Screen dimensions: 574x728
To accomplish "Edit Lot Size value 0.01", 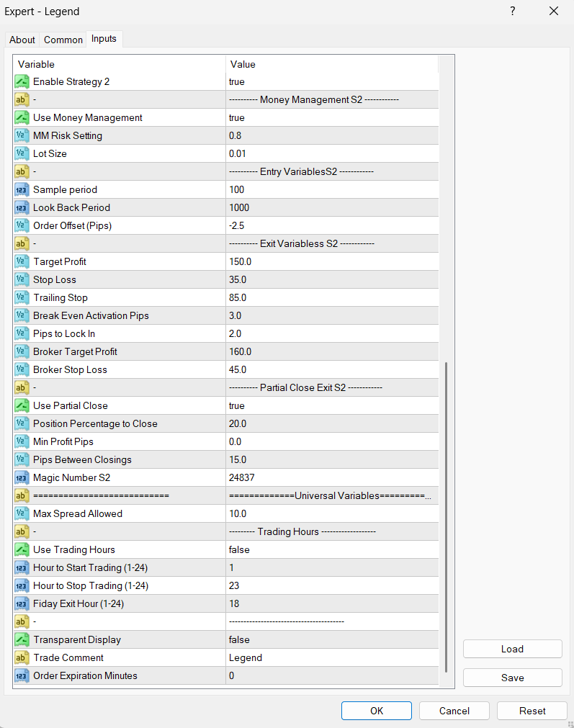I will [x=332, y=153].
